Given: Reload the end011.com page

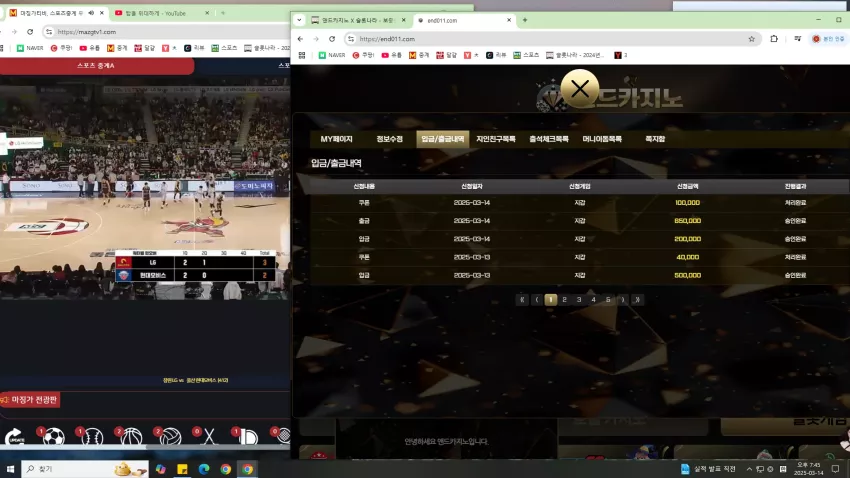Looking at the screenshot, I should [x=332, y=39].
